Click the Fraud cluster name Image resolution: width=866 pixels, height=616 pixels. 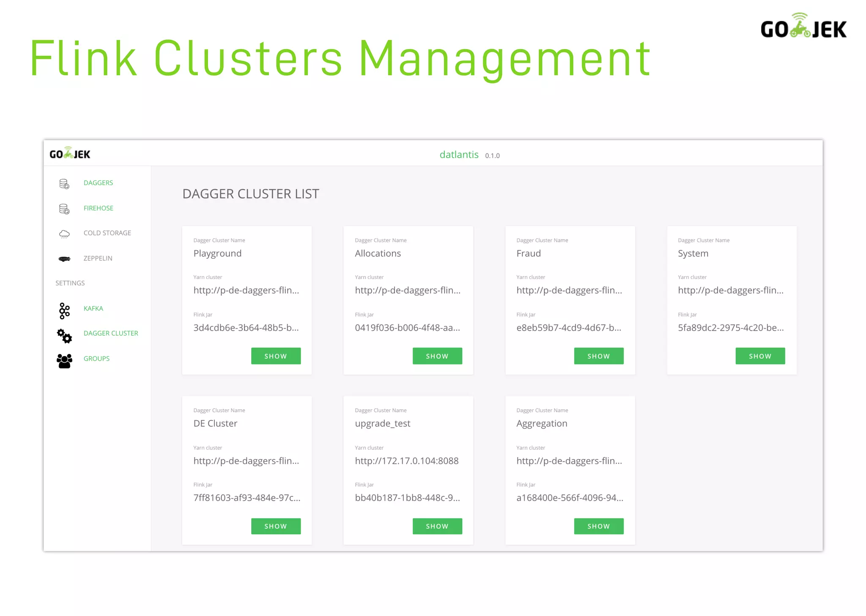pos(529,253)
